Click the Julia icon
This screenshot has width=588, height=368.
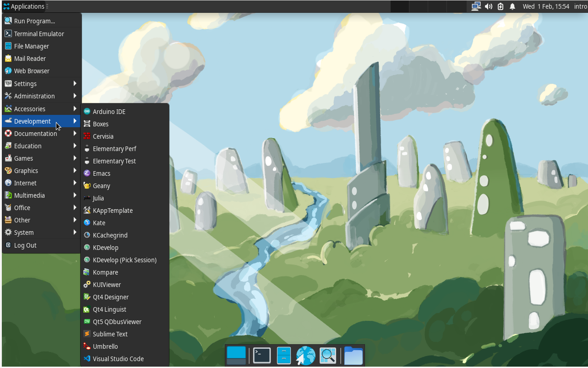click(87, 198)
